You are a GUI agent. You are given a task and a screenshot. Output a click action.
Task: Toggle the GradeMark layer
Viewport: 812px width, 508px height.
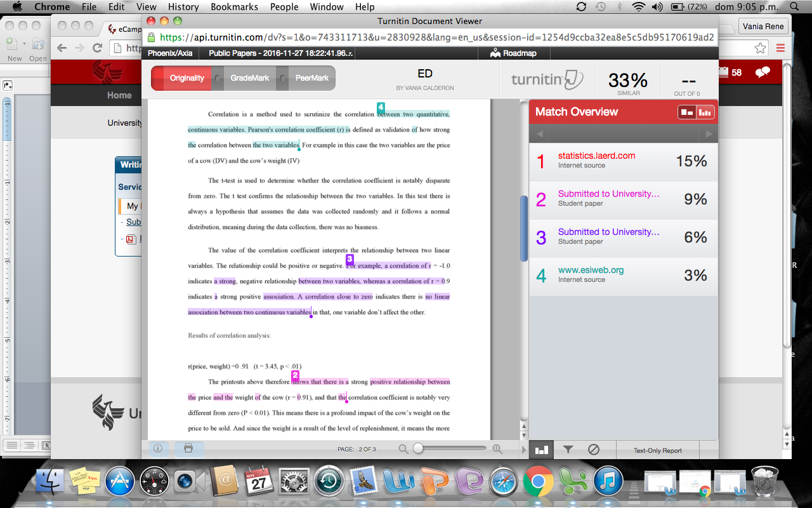(x=249, y=78)
